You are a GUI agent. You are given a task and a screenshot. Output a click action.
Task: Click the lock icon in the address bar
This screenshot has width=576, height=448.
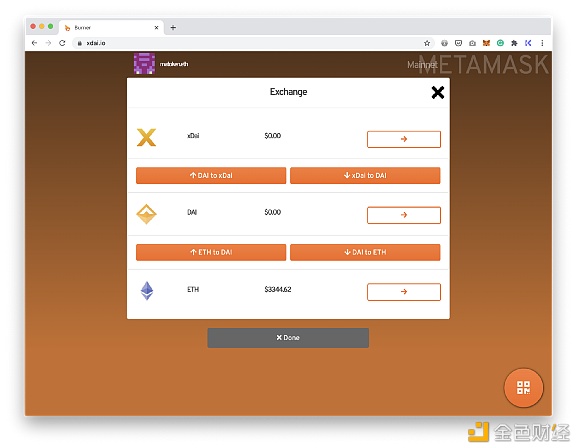point(79,43)
